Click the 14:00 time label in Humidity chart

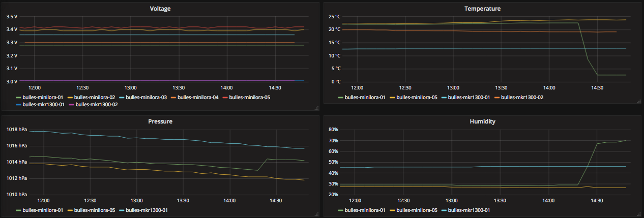pos(548,200)
